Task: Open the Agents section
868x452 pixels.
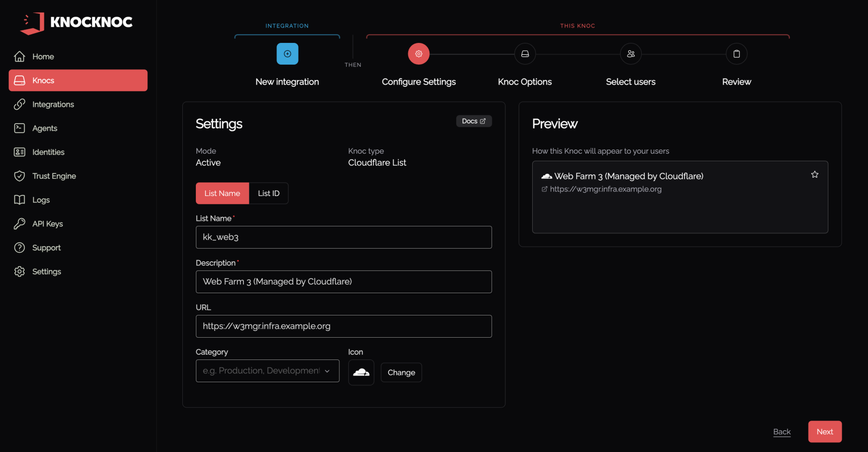Action: coord(78,128)
